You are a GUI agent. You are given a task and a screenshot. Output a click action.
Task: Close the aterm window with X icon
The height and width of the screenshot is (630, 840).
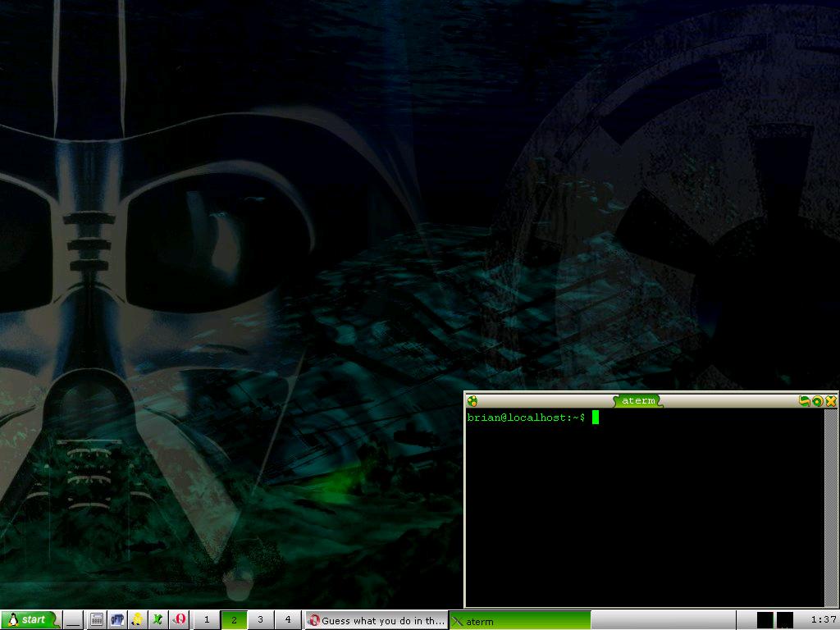831,400
